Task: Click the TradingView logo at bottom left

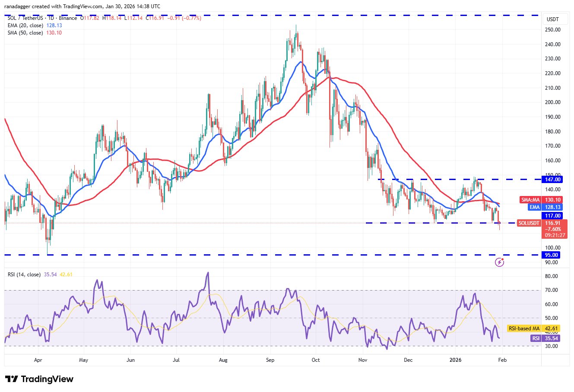Action: [x=39, y=379]
